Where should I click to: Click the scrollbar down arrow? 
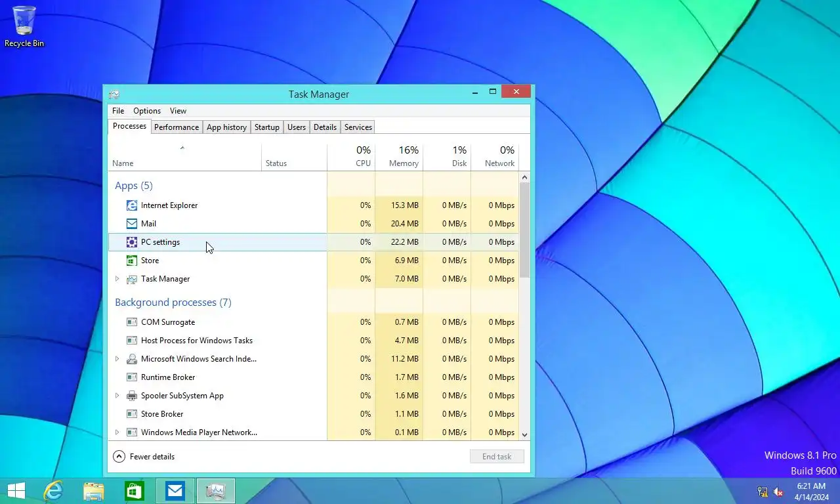(x=524, y=434)
